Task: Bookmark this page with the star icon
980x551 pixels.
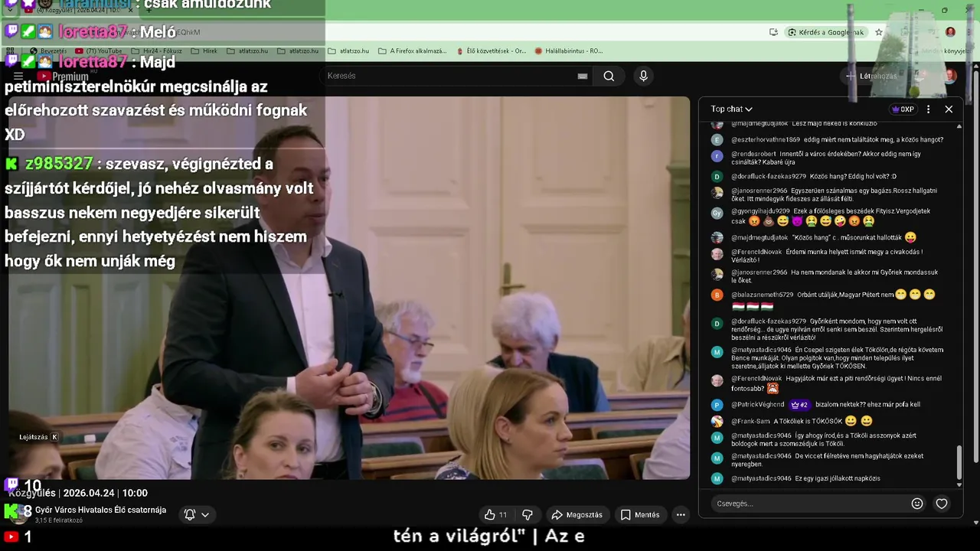Action: pyautogui.click(x=879, y=32)
